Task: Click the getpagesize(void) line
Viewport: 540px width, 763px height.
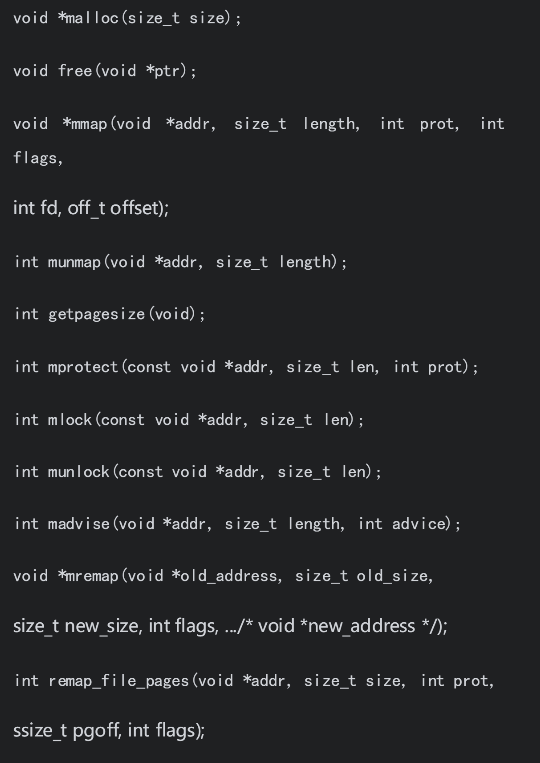Action: click(x=110, y=314)
